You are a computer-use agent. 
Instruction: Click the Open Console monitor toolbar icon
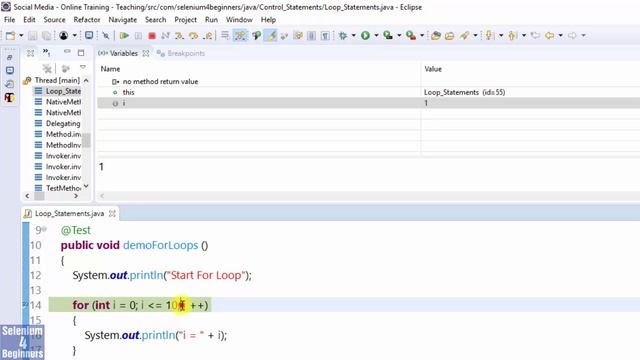point(89,36)
